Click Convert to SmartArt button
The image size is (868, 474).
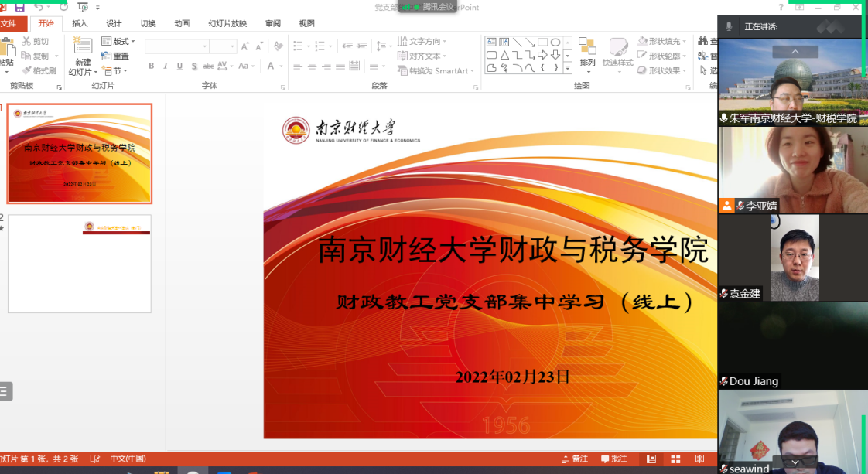pyautogui.click(x=433, y=70)
